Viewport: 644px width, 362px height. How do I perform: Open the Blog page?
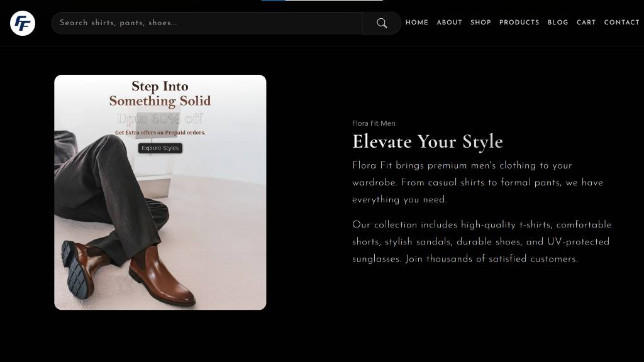pos(558,23)
